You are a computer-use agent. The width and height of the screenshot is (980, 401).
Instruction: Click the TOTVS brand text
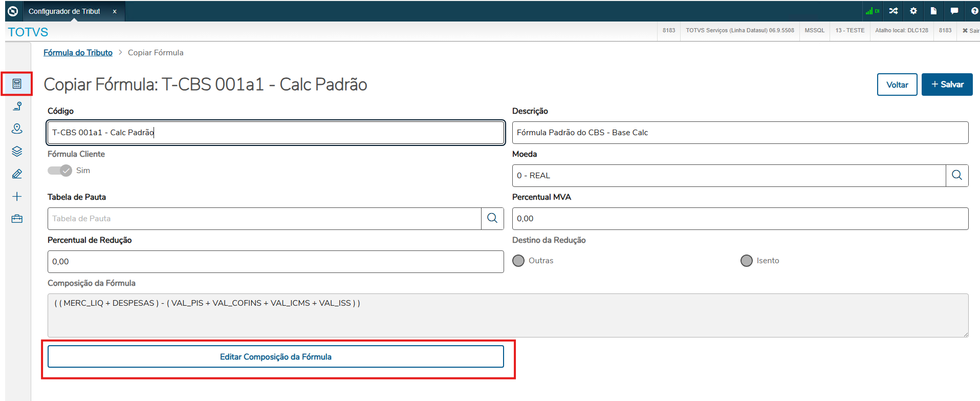pyautogui.click(x=28, y=32)
